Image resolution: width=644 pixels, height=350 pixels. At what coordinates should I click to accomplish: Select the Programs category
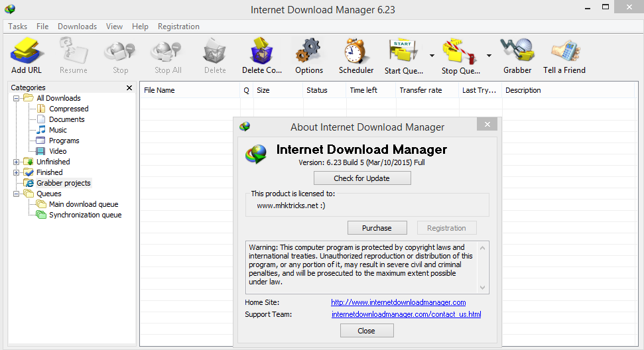[64, 141]
